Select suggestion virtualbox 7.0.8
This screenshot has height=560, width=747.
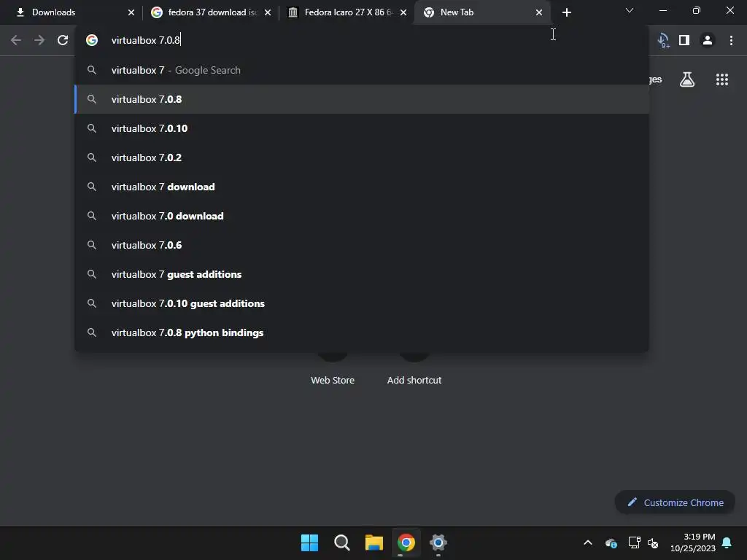tap(362, 99)
